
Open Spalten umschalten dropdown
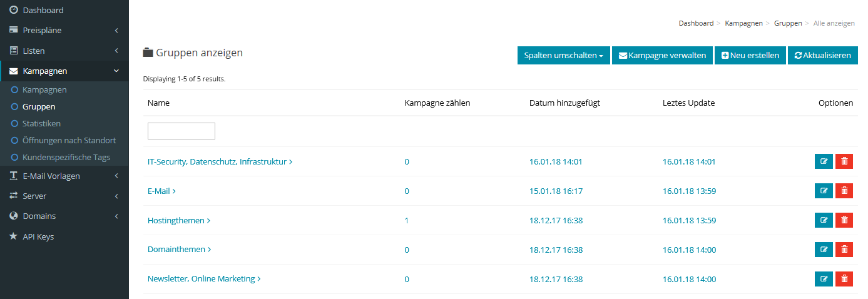click(563, 55)
